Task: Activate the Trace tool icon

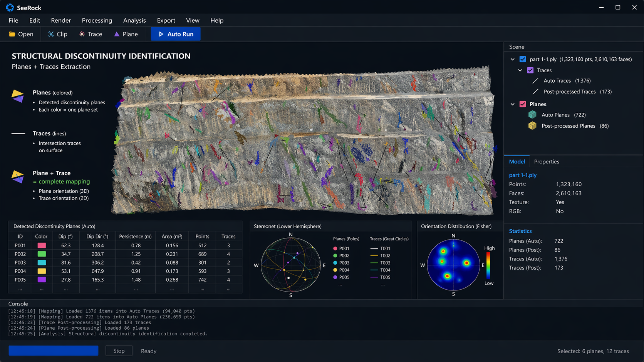Action: (82, 34)
